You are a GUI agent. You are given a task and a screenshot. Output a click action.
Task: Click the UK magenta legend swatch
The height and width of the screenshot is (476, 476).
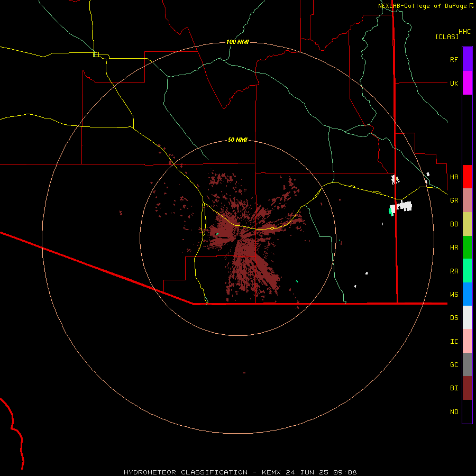click(467, 83)
